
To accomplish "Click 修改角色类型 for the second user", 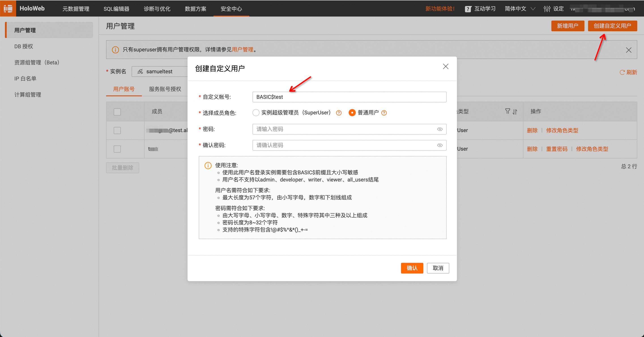I will [592, 149].
